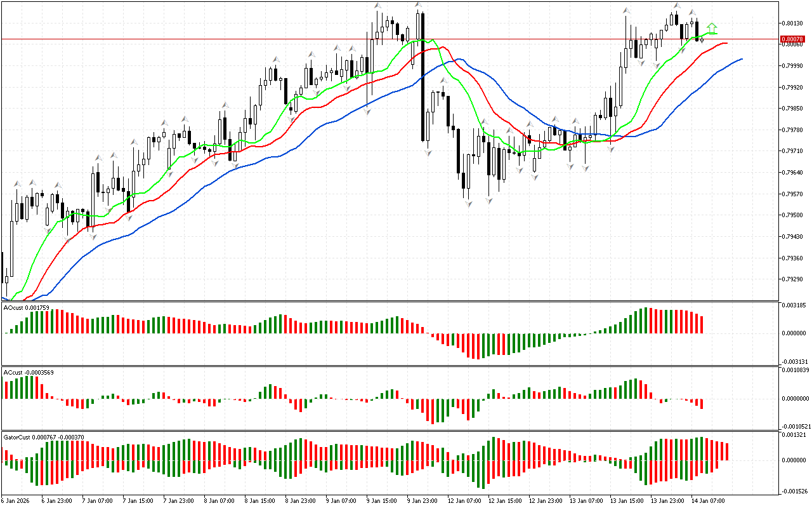This screenshot has height=508, width=812.
Task: Select up fractal above the 13 Jan 15:00 spike
Action: tap(627, 10)
